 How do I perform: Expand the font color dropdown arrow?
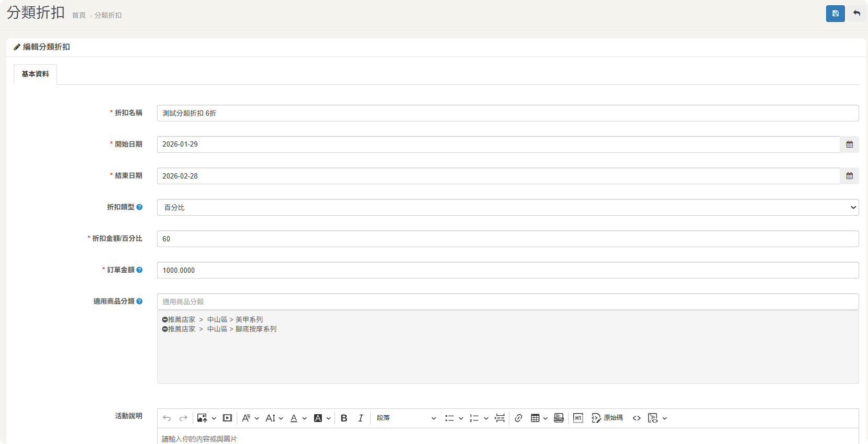304,418
